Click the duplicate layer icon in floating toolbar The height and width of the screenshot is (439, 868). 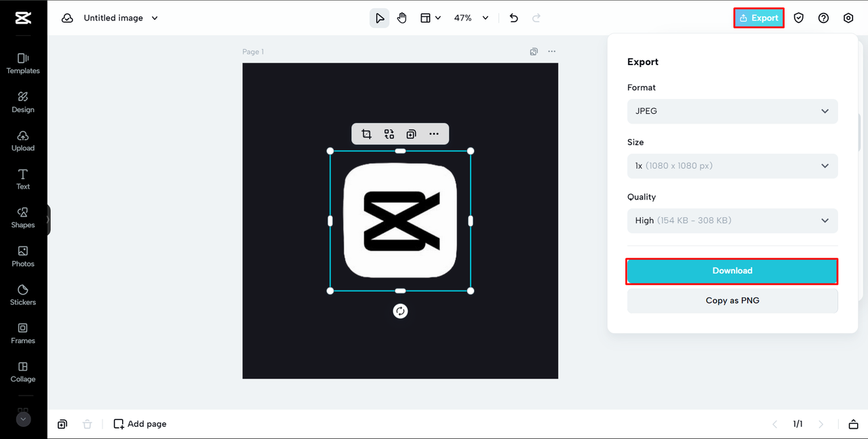pyautogui.click(x=412, y=134)
